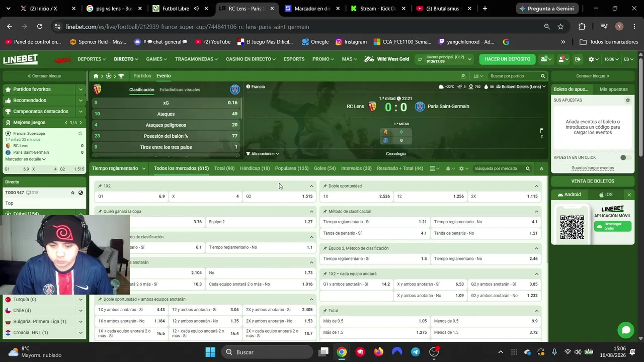Screen dimensions: 644x362
Task: Click the magnifier in Búsqueda por mercado
Action: [528, 168]
